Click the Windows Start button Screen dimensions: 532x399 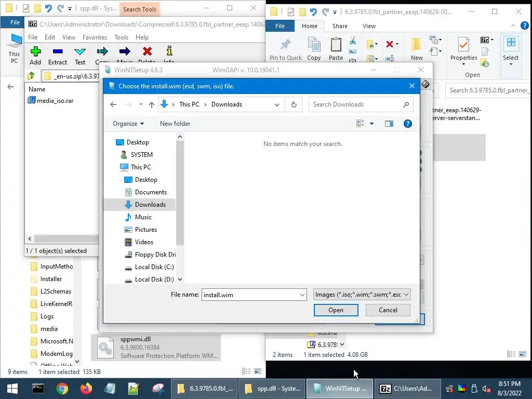click(x=12, y=389)
